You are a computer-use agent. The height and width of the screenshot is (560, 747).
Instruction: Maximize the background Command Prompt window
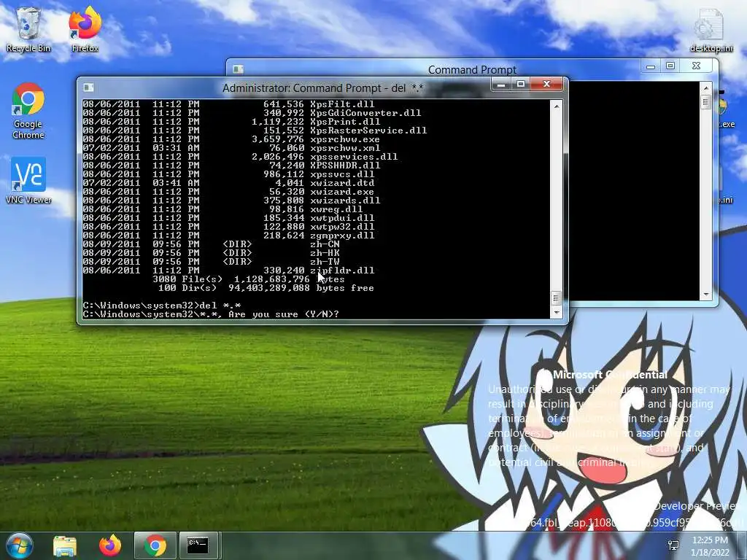pyautogui.click(x=670, y=66)
